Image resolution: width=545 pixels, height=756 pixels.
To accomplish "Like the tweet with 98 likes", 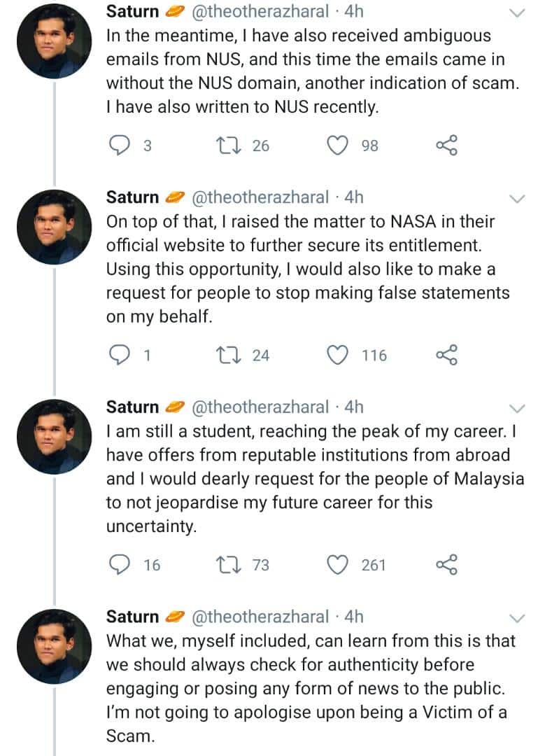I will (337, 145).
